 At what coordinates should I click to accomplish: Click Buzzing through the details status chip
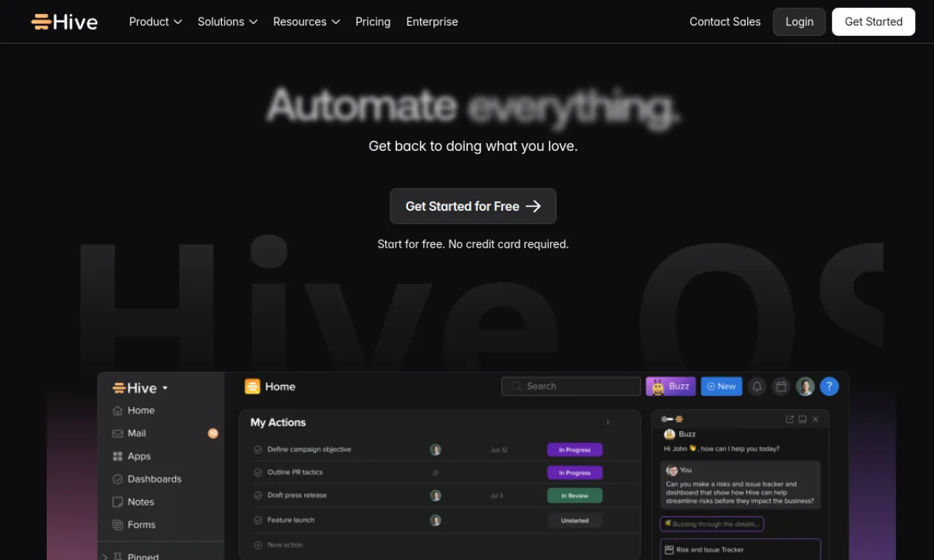711,524
